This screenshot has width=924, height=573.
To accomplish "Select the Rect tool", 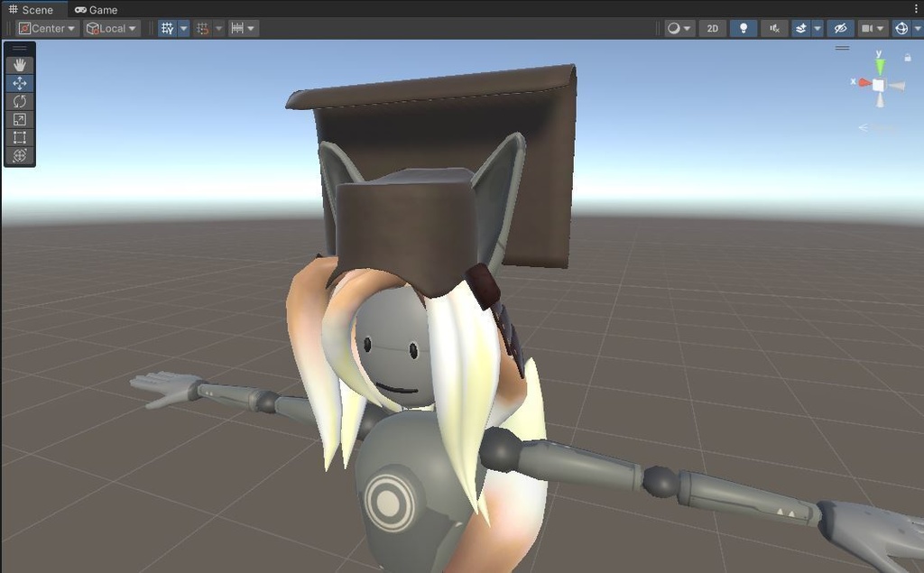I will coord(20,138).
